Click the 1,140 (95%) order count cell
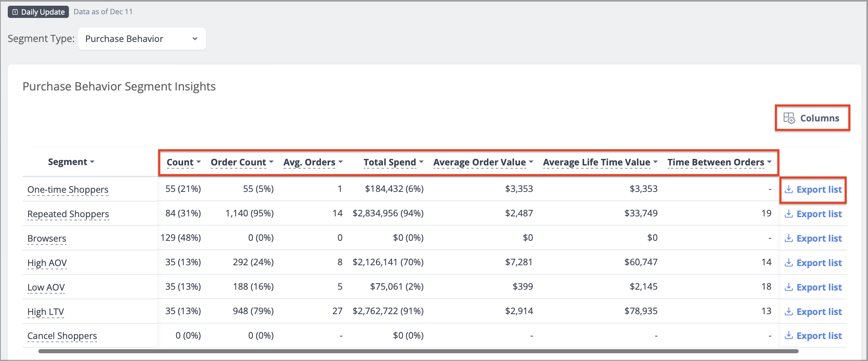868x361 pixels. click(x=250, y=213)
